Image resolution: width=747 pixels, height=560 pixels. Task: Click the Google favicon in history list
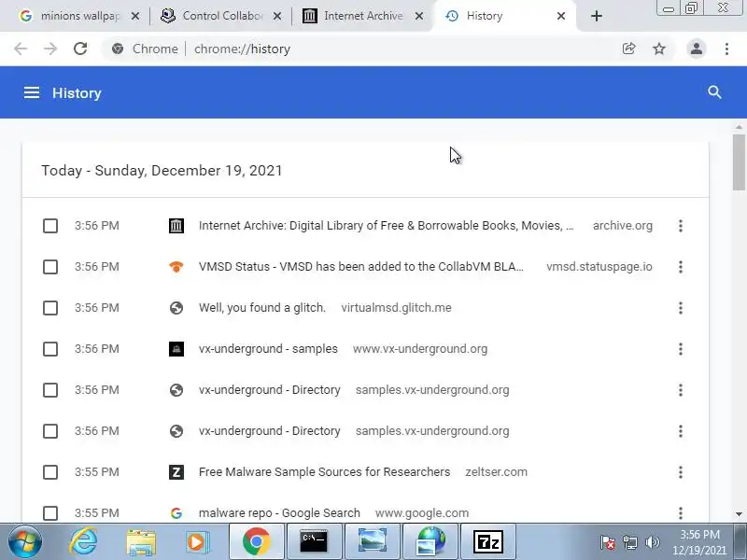click(x=176, y=512)
